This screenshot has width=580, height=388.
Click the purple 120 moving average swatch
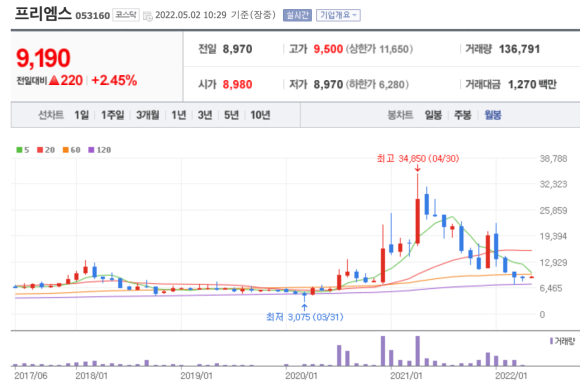(x=91, y=150)
